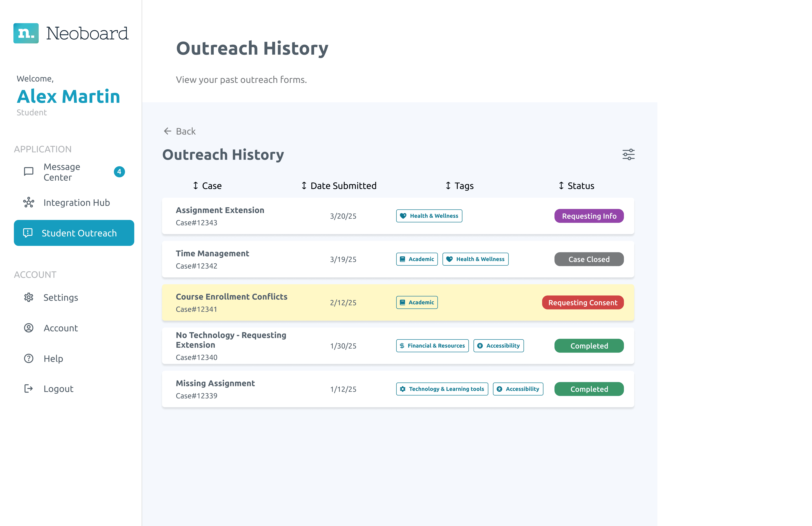Click the Requesting Consent status badge
The image size is (812, 526).
pos(582,302)
